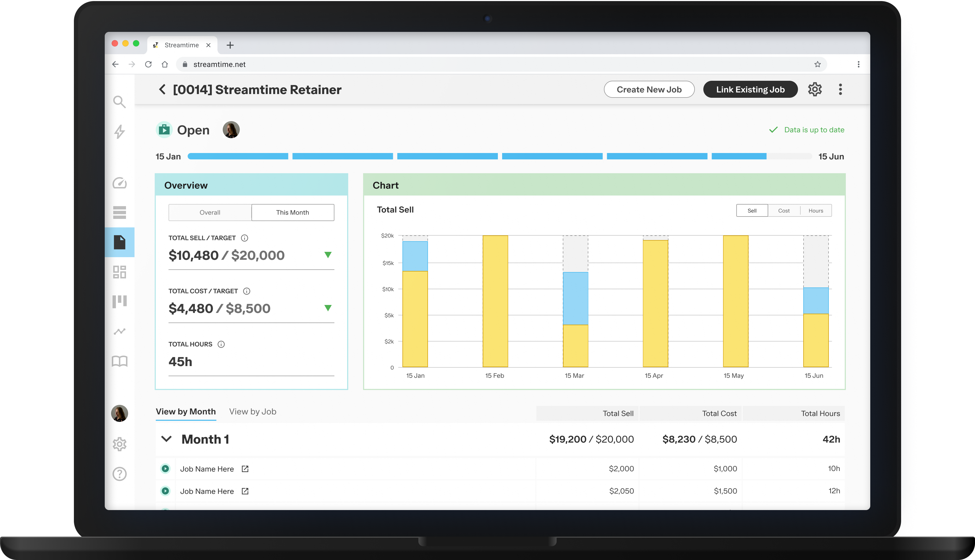
Task: Open the kanban board sidebar icon
Action: 119,301
